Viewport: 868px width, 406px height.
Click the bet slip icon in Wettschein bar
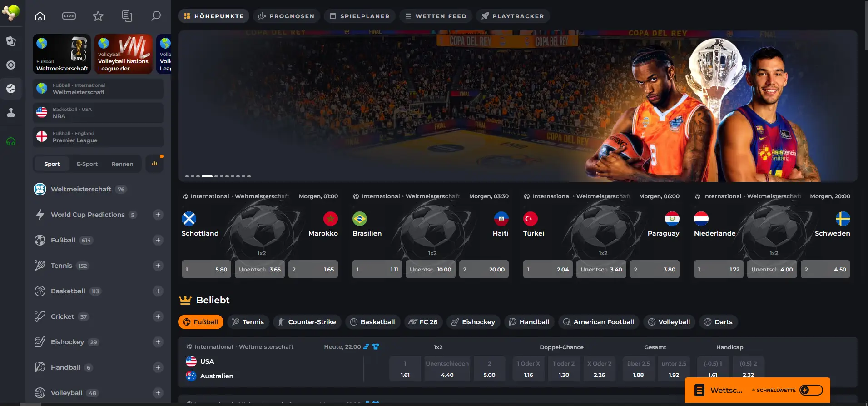click(x=699, y=390)
